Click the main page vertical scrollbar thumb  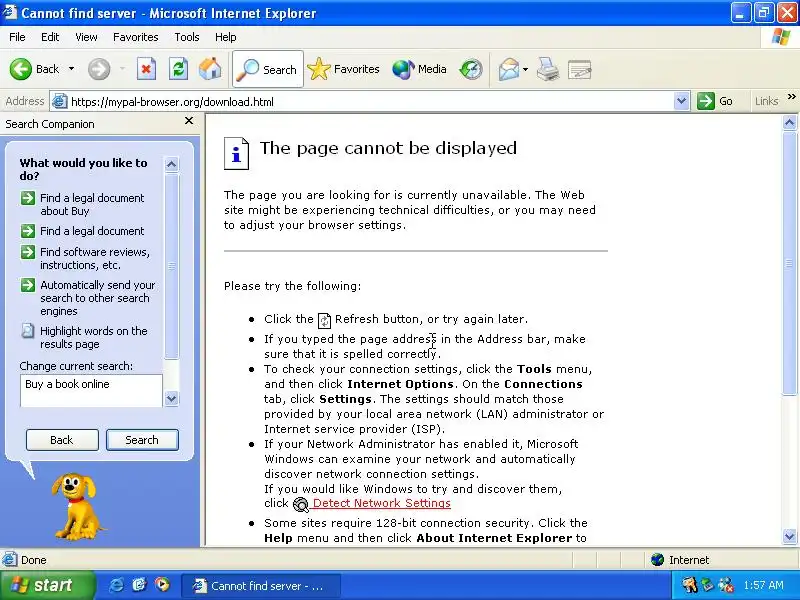click(789, 263)
